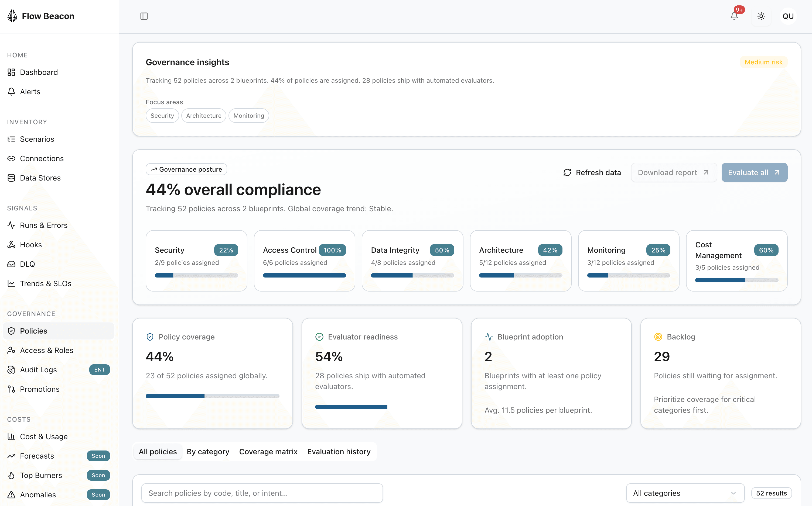
Task: Toggle the sidebar collapse panel icon
Action: pos(144,16)
